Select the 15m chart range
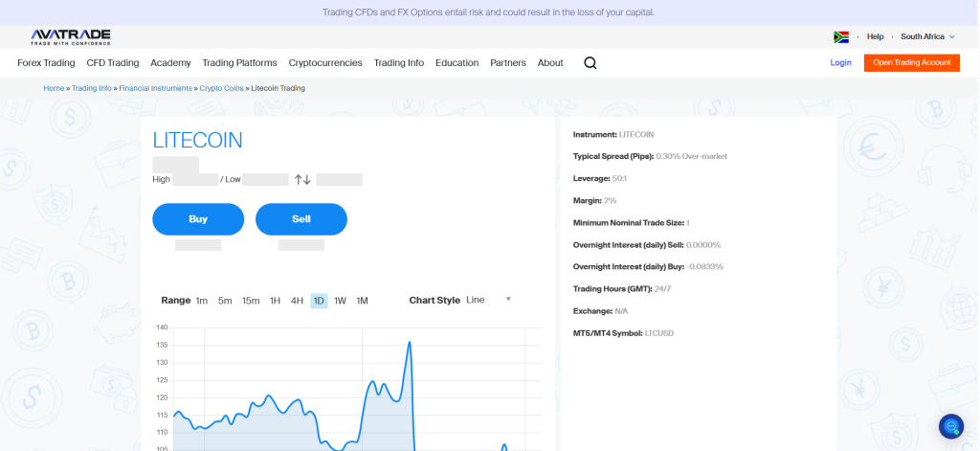The image size is (980, 451). 251,301
